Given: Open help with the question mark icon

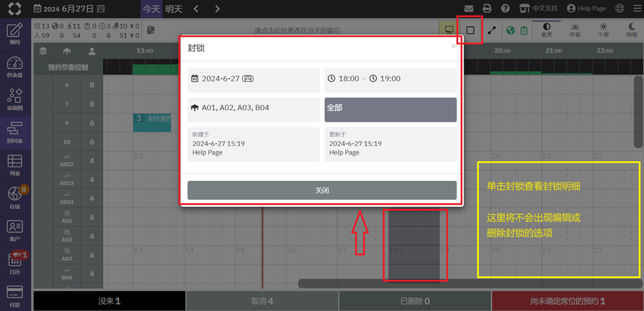Looking at the screenshot, I should pos(506,8).
